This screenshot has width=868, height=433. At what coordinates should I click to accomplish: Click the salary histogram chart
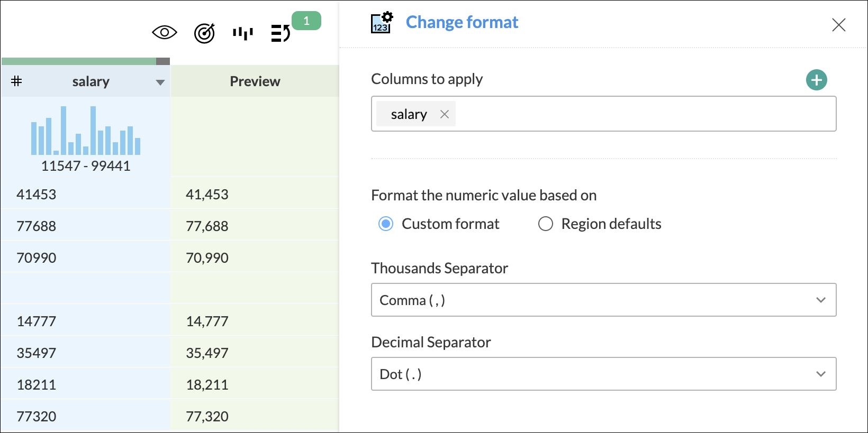[x=86, y=131]
